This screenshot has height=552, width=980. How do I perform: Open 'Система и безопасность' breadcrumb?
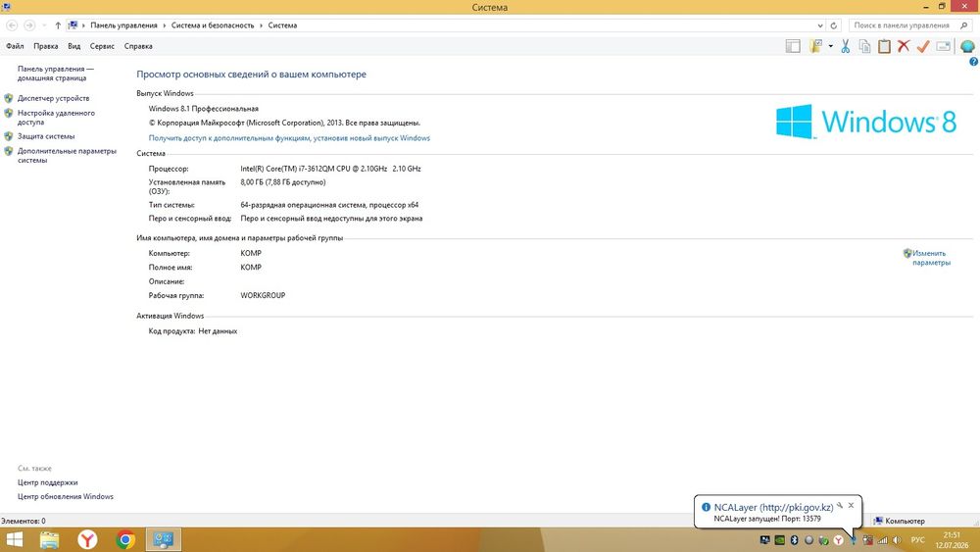click(213, 25)
